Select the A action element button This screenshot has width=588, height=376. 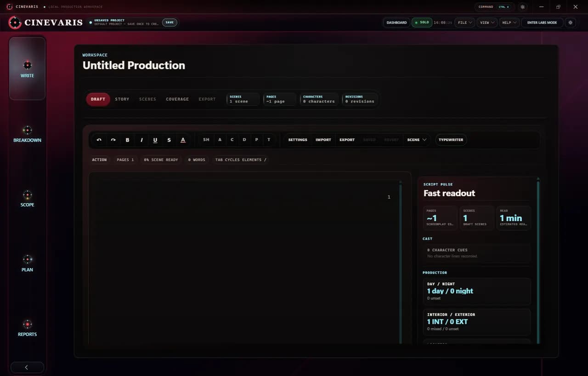(220, 140)
